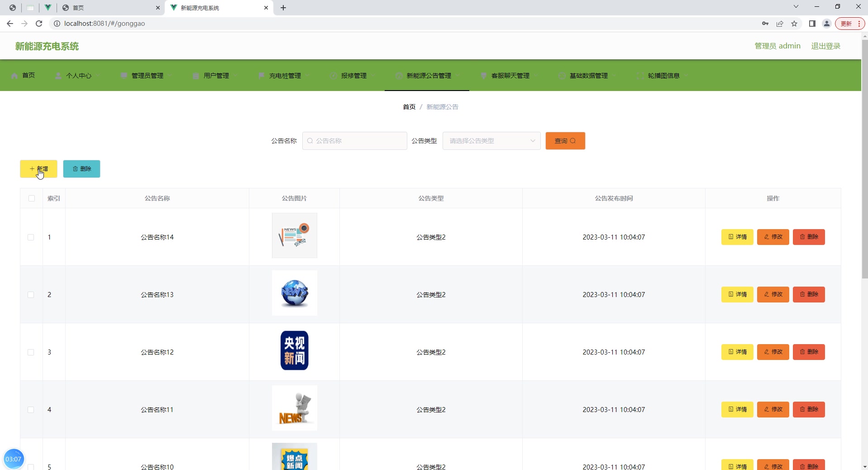The width and height of the screenshot is (868, 470).
Task: Click the 客服聊天管理 chat icon in the menu
Action: 484,76
